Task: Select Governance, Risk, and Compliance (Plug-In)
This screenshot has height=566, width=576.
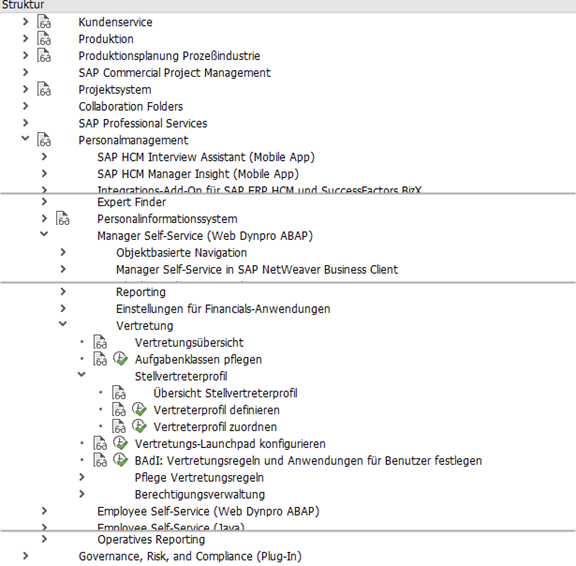Action: pos(190,556)
